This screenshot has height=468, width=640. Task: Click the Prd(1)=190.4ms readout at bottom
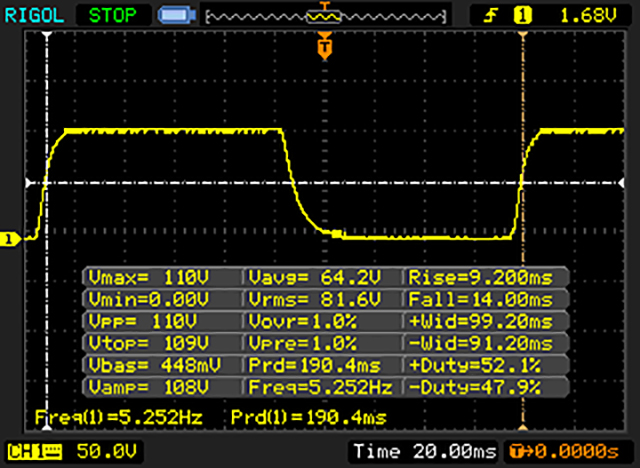(308, 416)
